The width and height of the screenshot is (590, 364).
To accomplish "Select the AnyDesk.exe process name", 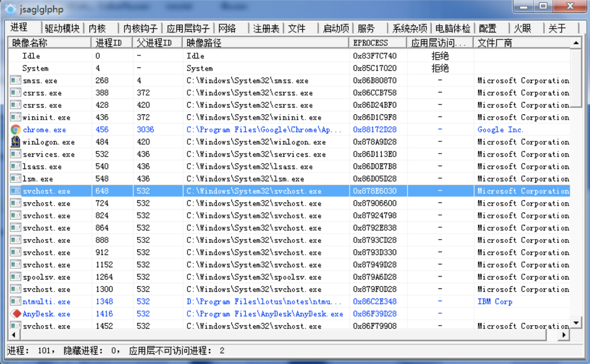I will 46,314.
